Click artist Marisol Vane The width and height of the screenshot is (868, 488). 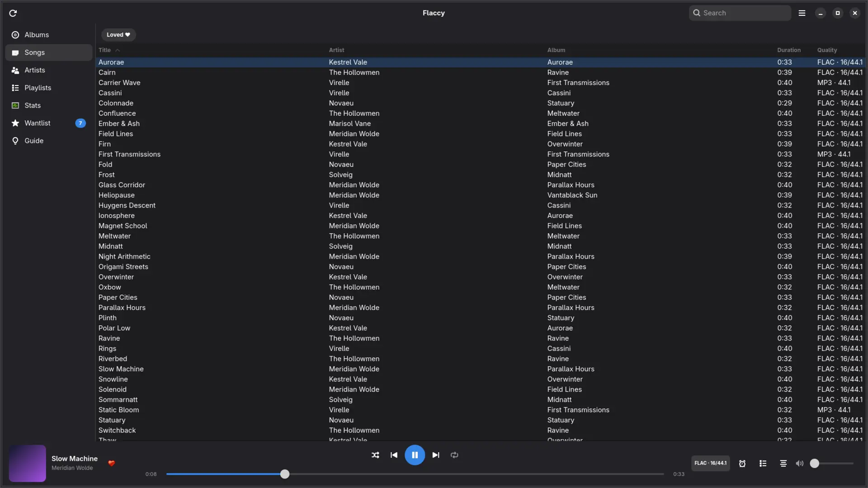tap(350, 123)
